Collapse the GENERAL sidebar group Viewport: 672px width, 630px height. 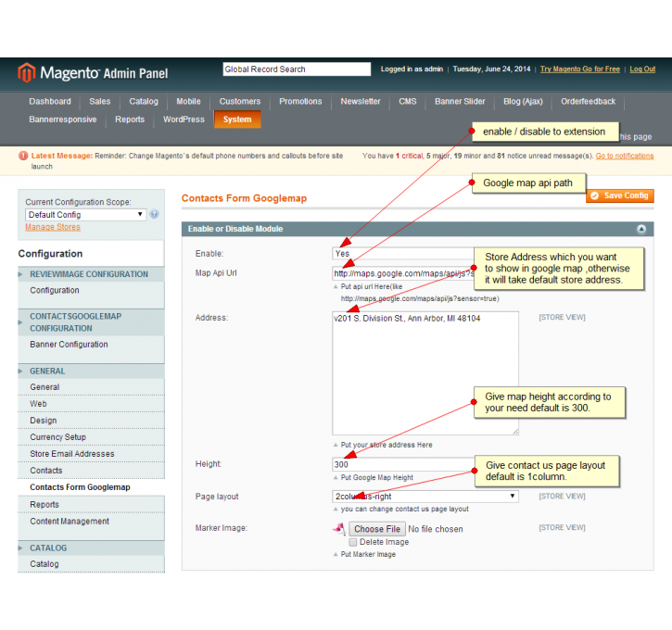pos(91,371)
